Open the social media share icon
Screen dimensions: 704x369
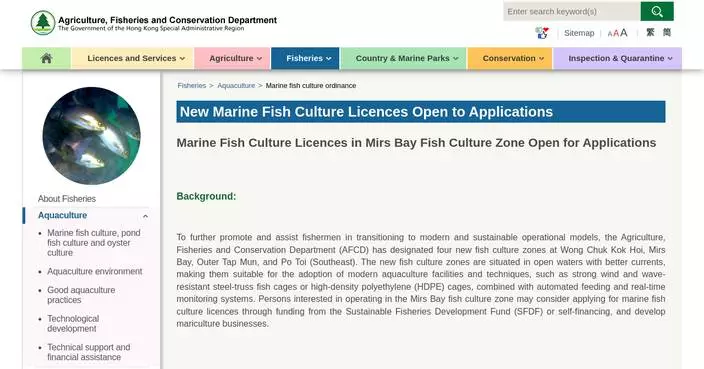coord(542,33)
